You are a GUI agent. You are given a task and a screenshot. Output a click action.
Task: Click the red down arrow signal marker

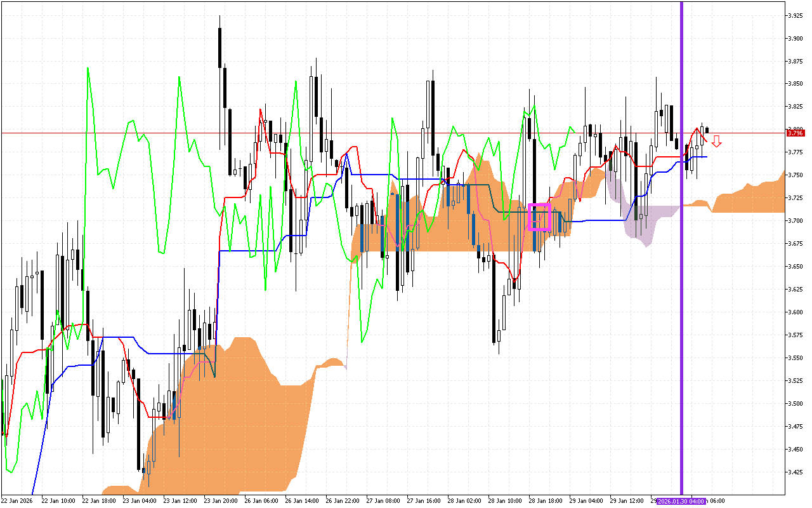pos(716,141)
